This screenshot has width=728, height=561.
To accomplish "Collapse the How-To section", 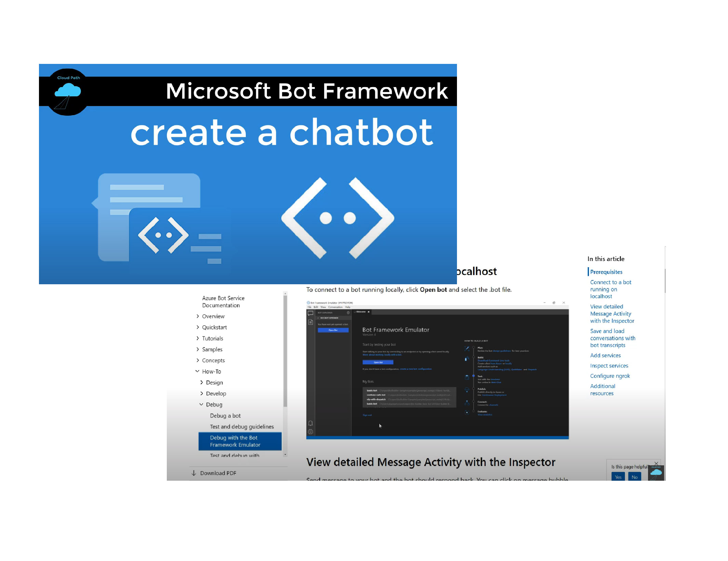I will pos(197,371).
